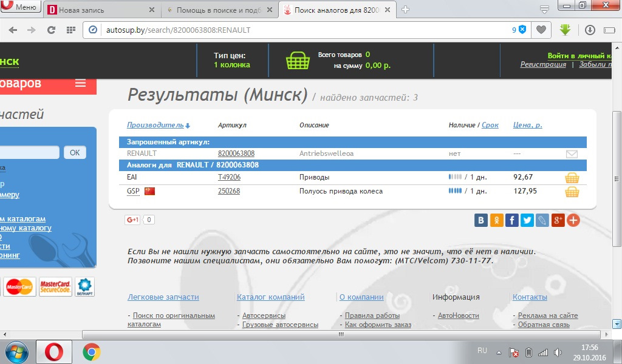622x364 pixels.
Task: Open green download arrow extension
Action: pos(565,30)
